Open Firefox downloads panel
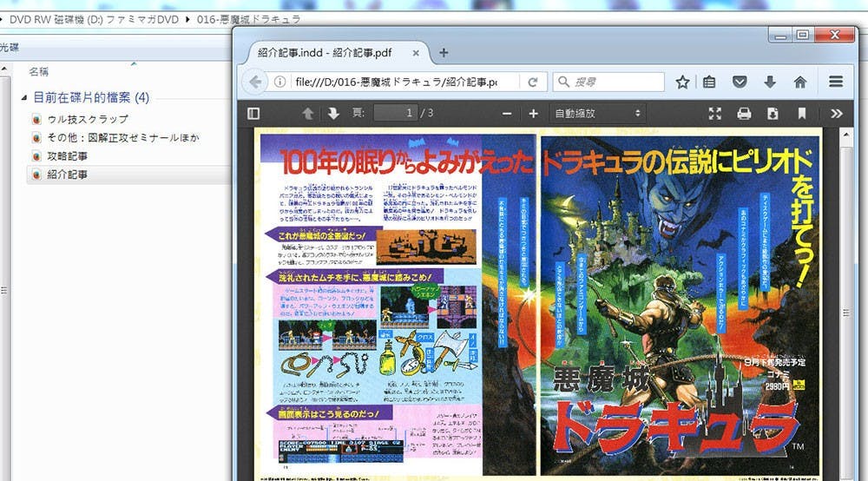This screenshot has width=868, height=481. point(769,82)
